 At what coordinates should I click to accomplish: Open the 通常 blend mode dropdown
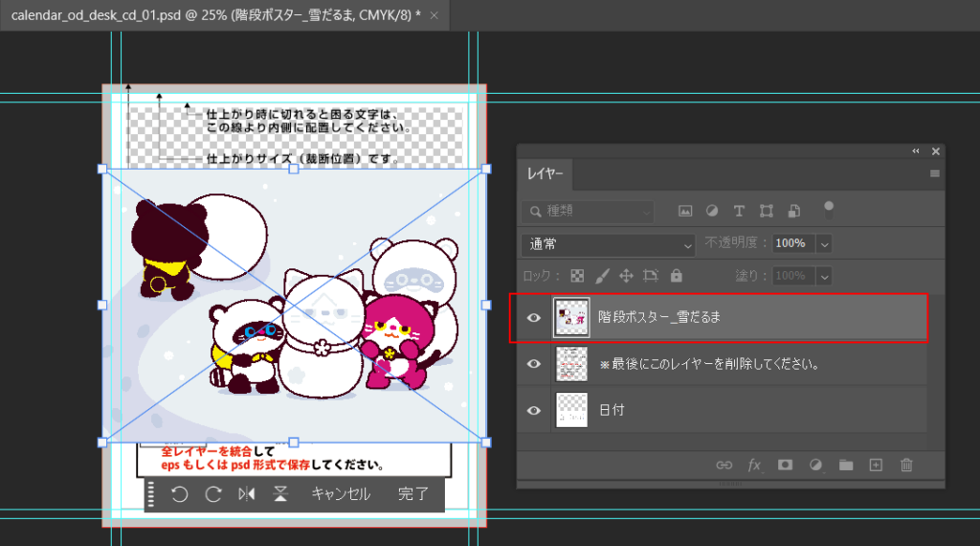pos(609,244)
